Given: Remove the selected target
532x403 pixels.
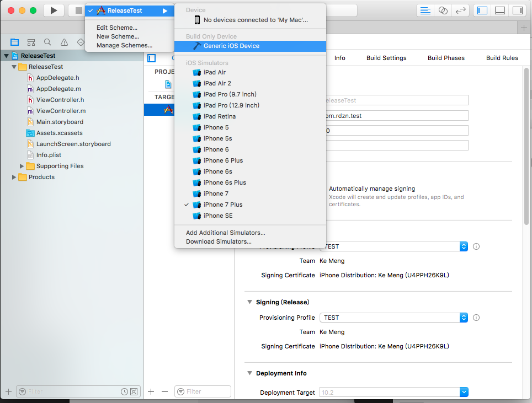Looking at the screenshot, I should coord(165,391).
